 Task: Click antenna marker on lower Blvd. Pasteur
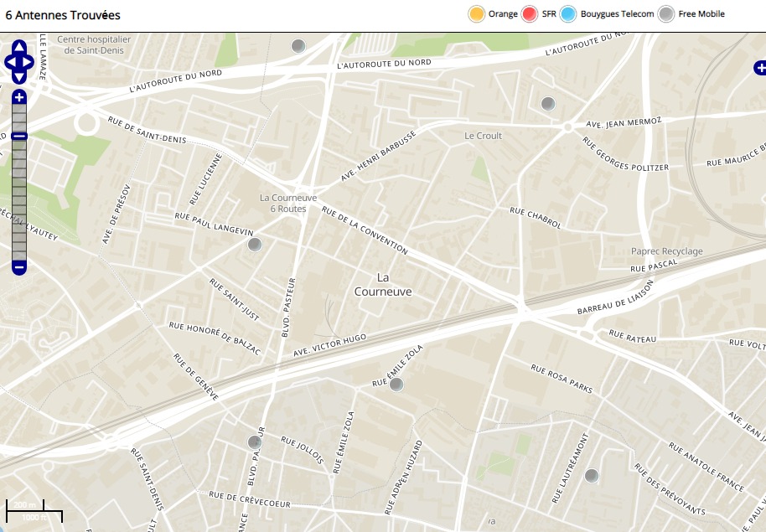coord(254,442)
